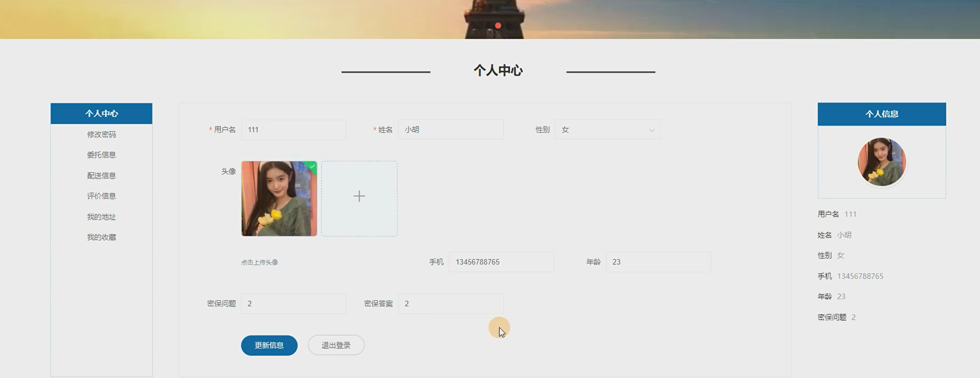Click the chevron arrow of the 性别 selector

[652, 130]
